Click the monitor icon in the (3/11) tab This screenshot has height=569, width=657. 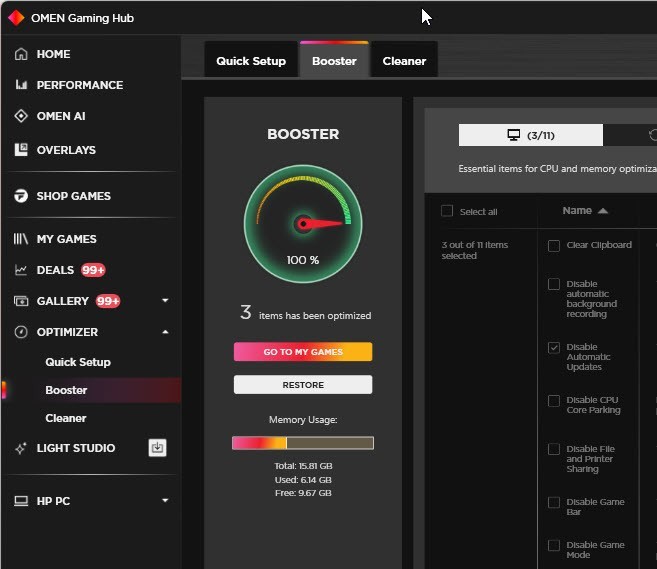[514, 135]
